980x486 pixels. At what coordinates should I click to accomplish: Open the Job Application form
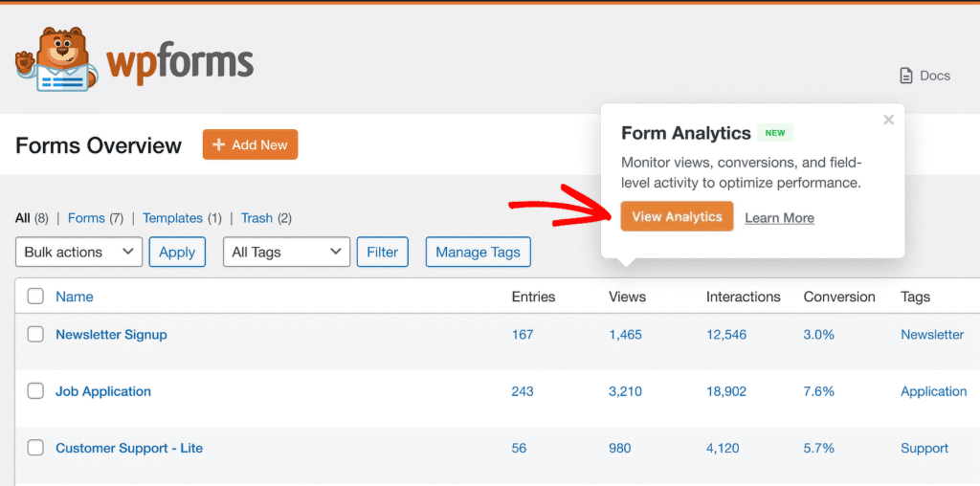(x=103, y=391)
